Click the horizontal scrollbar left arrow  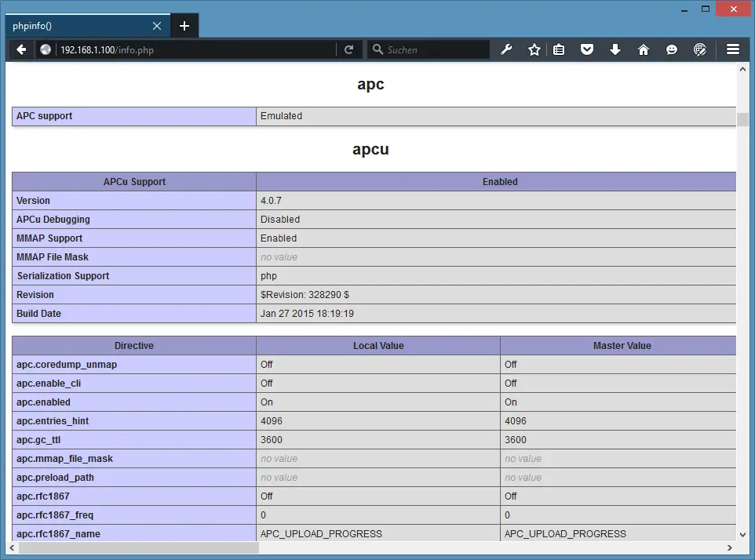12,547
